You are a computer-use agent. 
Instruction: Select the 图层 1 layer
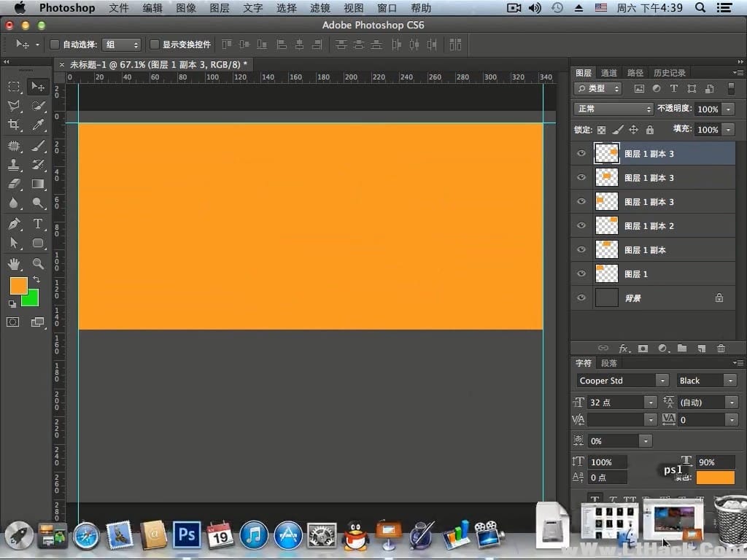point(635,273)
